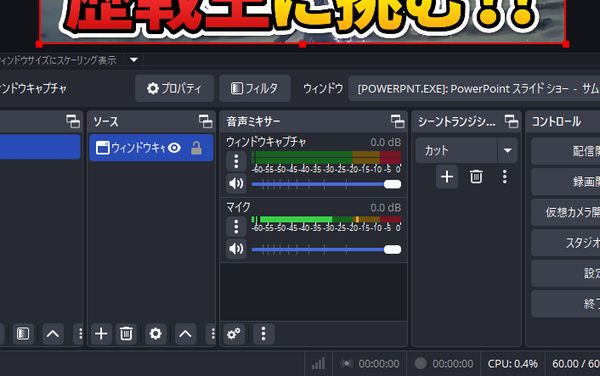The height and width of the screenshot is (376, 600).
Task: Undock the 音声ミキサー panel
Action: pos(398,122)
